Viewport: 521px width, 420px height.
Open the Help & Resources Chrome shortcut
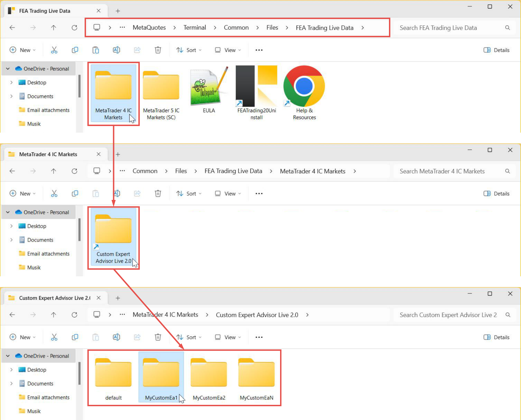pyautogui.click(x=304, y=92)
